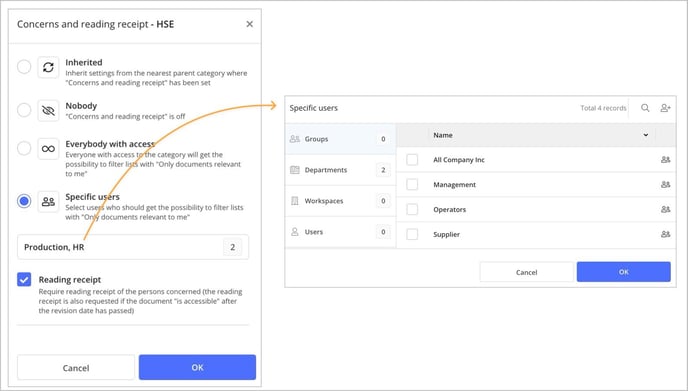Check the All Company Inc checkbox

[412, 160]
